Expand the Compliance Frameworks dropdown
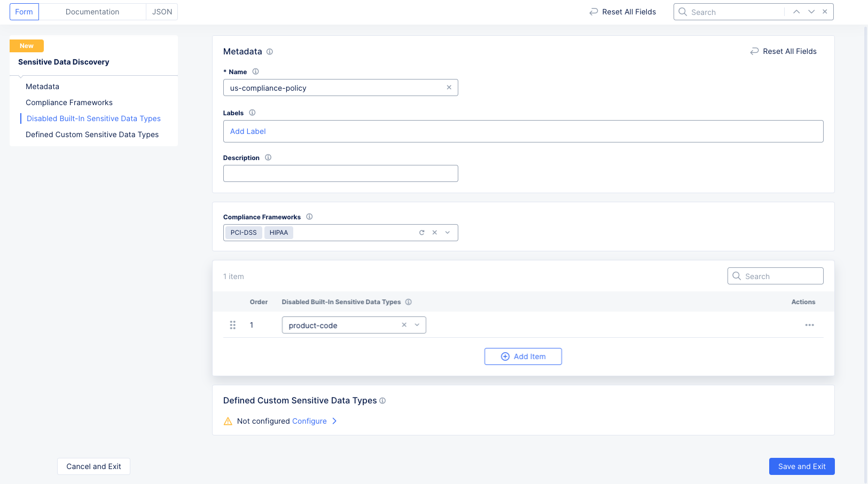This screenshot has height=484, width=868. pyautogui.click(x=448, y=232)
